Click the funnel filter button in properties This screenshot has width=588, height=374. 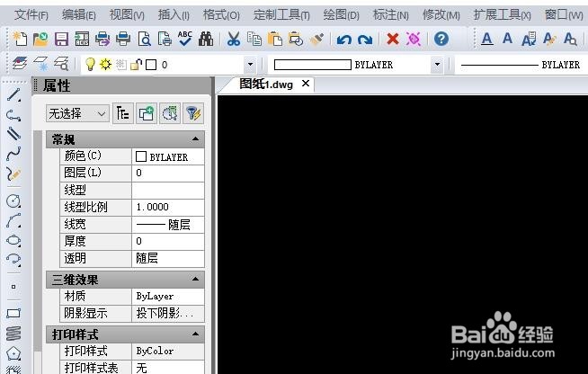[x=193, y=113]
